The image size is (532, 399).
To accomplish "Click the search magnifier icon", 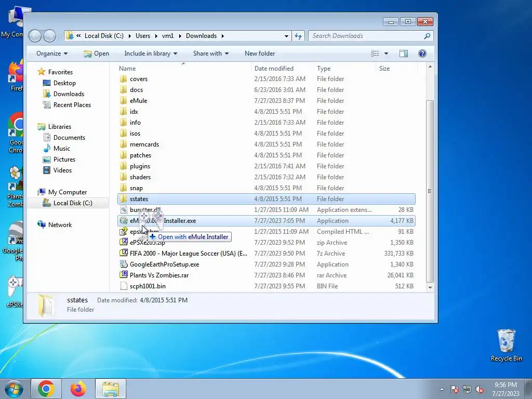I will point(427,36).
